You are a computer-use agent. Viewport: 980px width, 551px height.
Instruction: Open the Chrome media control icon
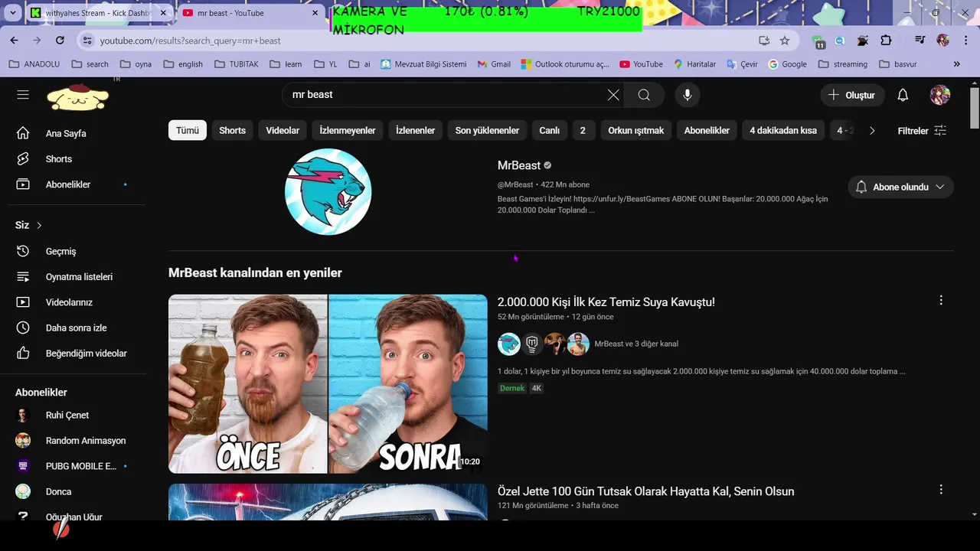click(x=921, y=41)
